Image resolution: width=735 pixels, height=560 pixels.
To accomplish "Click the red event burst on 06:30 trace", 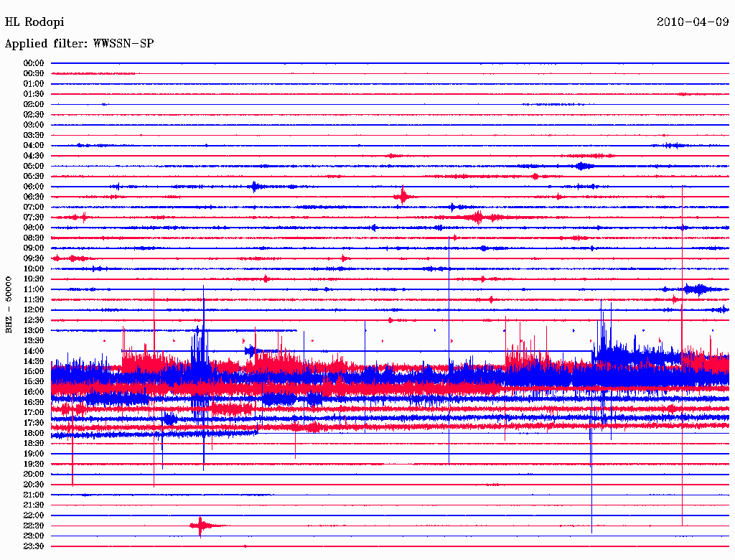I will (403, 197).
